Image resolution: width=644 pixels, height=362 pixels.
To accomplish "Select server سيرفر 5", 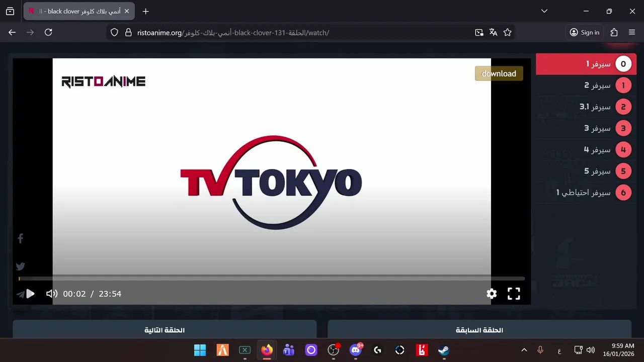I will click(x=586, y=171).
